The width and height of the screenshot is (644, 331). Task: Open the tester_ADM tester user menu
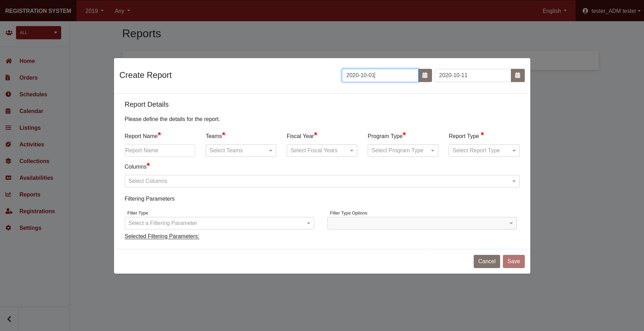611,11
